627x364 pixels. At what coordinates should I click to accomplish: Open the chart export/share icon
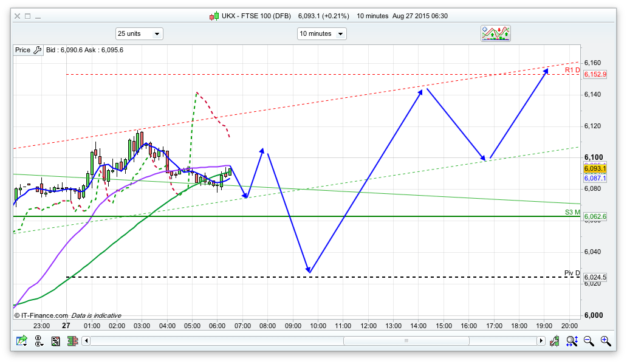pos(22,342)
